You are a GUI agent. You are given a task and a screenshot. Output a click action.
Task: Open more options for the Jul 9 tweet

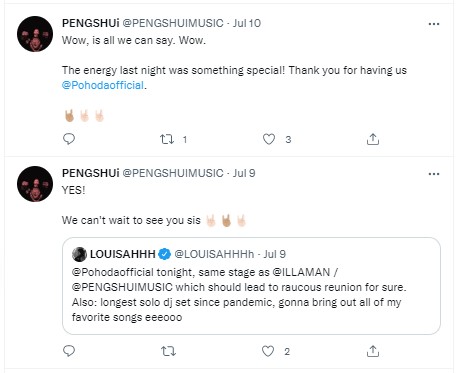pyautogui.click(x=434, y=174)
